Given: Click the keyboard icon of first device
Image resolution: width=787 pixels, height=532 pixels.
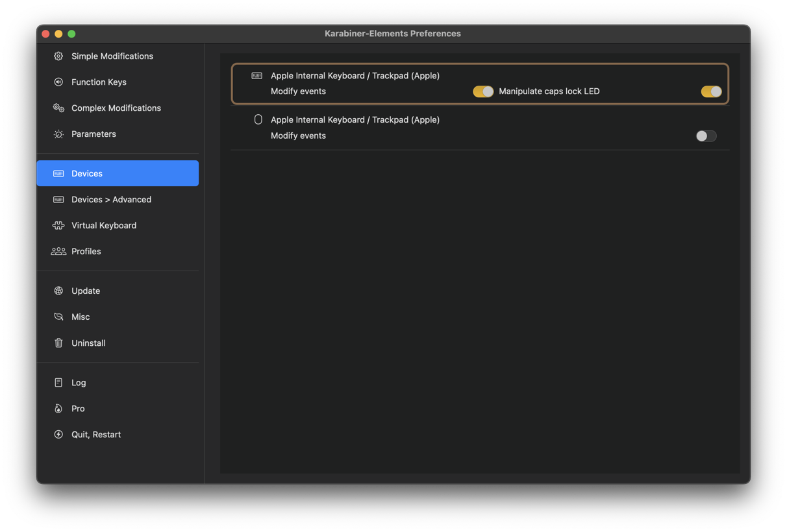Looking at the screenshot, I should tap(257, 76).
